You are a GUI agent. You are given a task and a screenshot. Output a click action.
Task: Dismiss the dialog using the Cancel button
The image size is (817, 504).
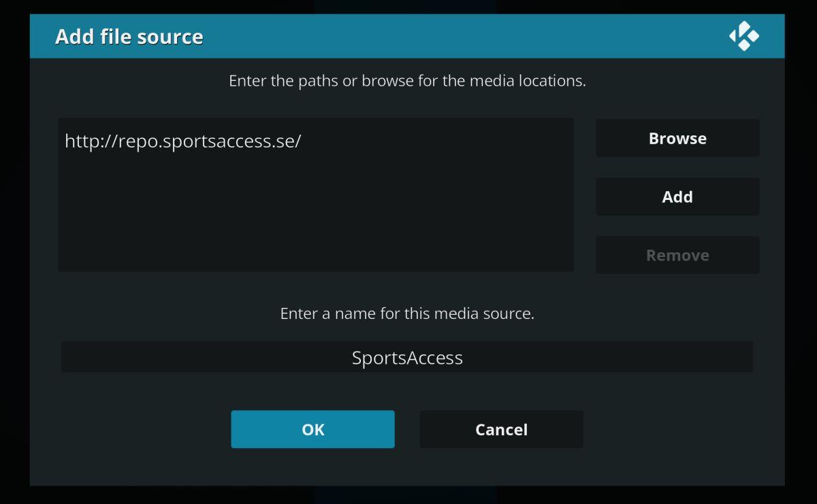point(502,429)
